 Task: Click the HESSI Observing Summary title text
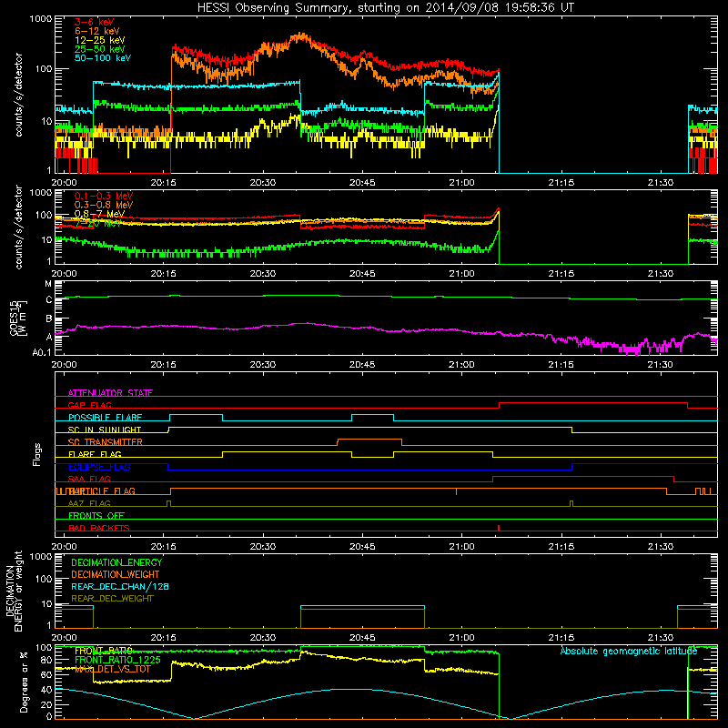(385, 7)
